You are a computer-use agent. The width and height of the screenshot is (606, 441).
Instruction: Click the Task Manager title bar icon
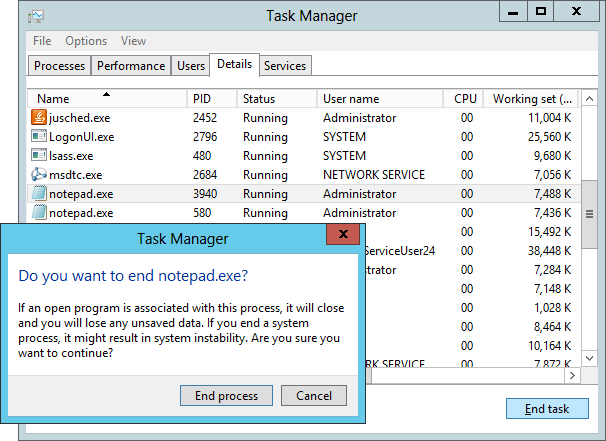coord(36,16)
